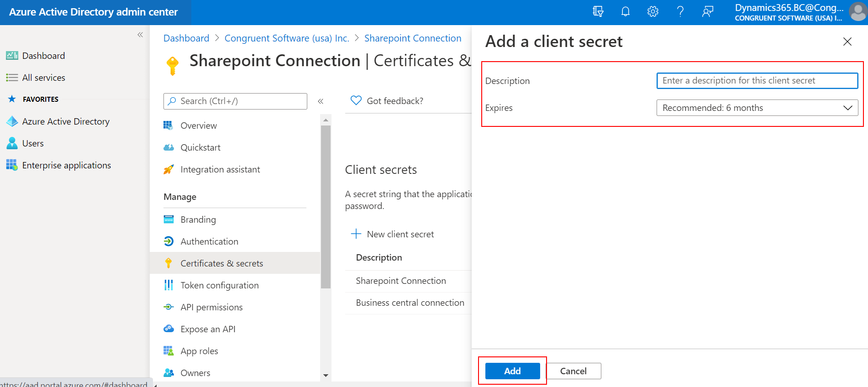This screenshot has width=868, height=387.
Task: Click the resource menu scrollbar thumb
Action: tap(326, 207)
